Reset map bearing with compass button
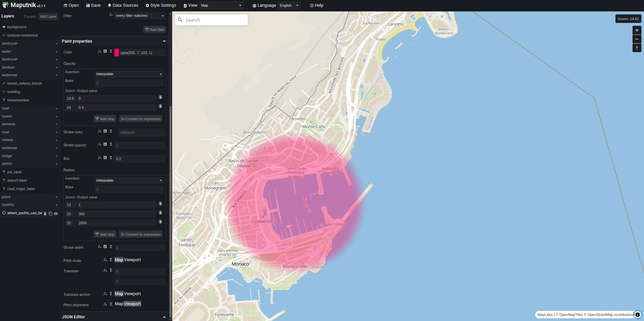 coord(637,48)
